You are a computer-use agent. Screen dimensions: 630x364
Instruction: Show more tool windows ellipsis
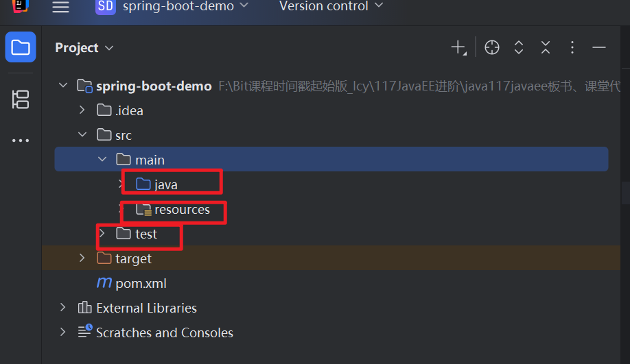(21, 141)
